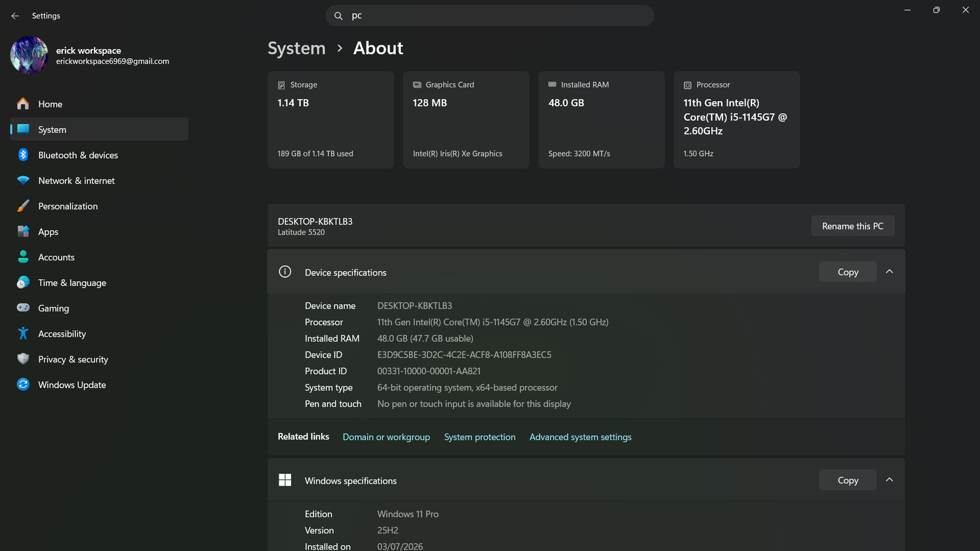Go to Bluetooth & devices settings
This screenshot has width=980, height=551.
pyautogui.click(x=99, y=155)
